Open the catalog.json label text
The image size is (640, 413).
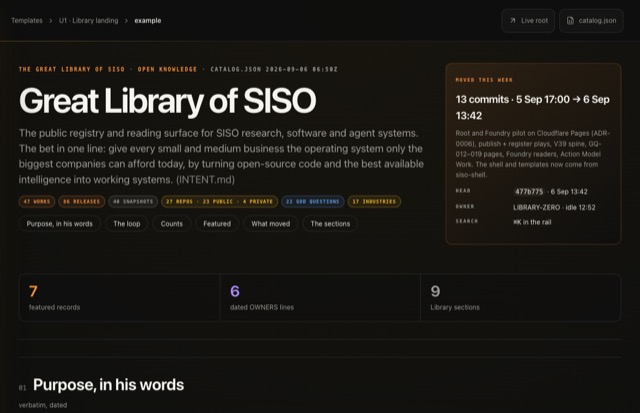pyautogui.click(x=597, y=20)
